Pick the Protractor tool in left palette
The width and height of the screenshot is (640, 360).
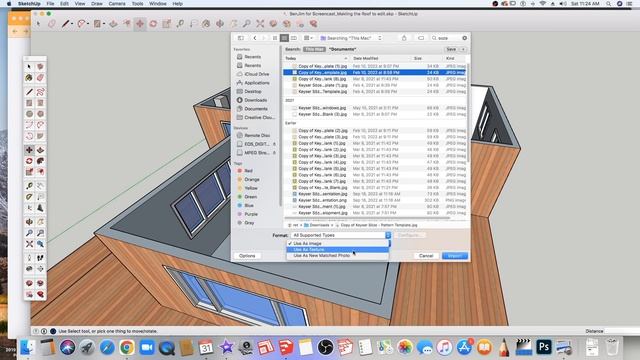tap(29, 197)
